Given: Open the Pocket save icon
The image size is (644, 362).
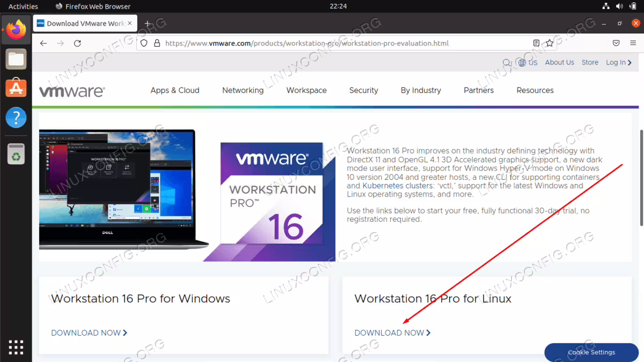Looking at the screenshot, I should 617,44.
